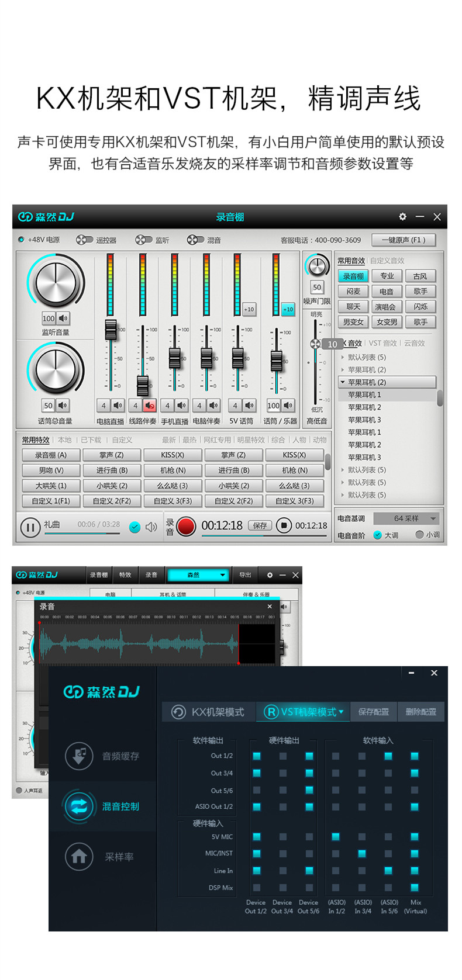The image size is (462, 980).
Task: Select the 录音棚 sound preset button
Action: [x=353, y=276]
